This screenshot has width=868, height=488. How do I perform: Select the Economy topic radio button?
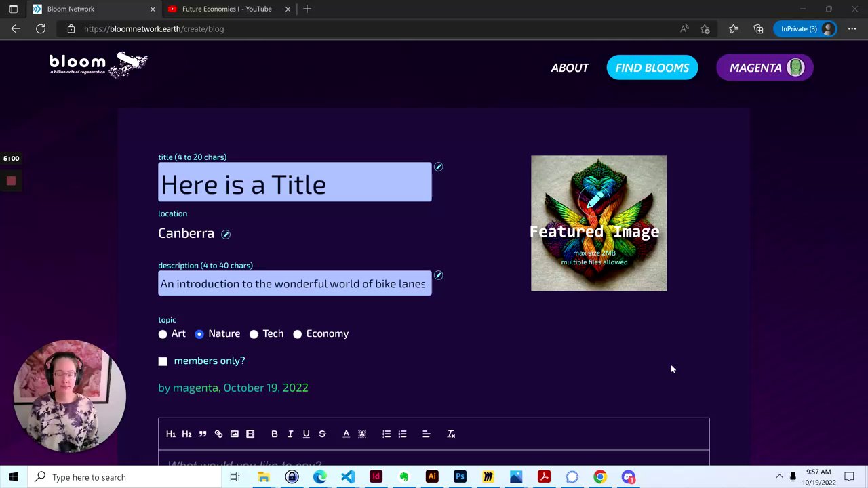(297, 334)
